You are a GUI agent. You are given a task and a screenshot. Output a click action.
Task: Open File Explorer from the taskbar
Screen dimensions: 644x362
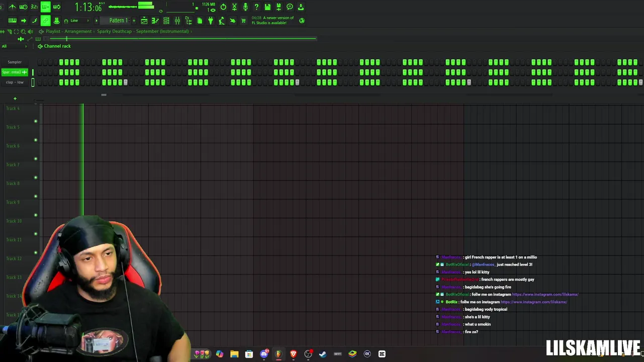pyautogui.click(x=234, y=354)
